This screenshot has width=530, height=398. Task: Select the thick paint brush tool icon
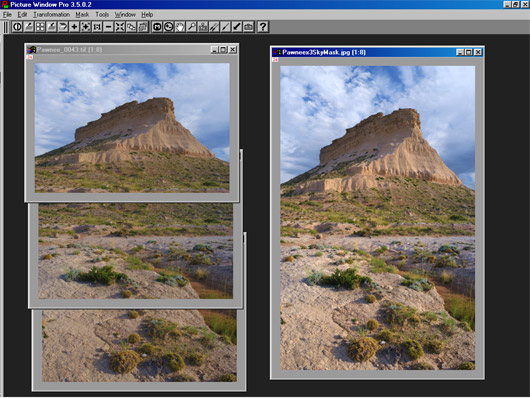coord(237,27)
